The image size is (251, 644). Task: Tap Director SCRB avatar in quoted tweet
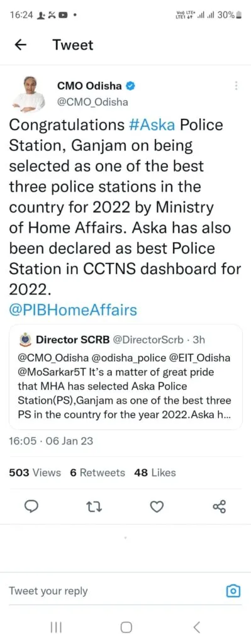click(25, 340)
